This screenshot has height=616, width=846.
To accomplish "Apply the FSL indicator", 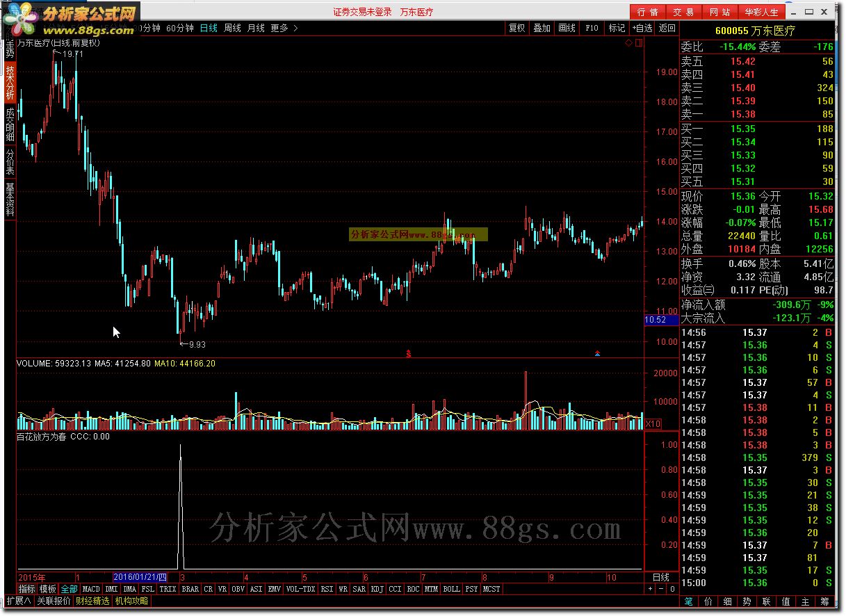I will coord(147,589).
